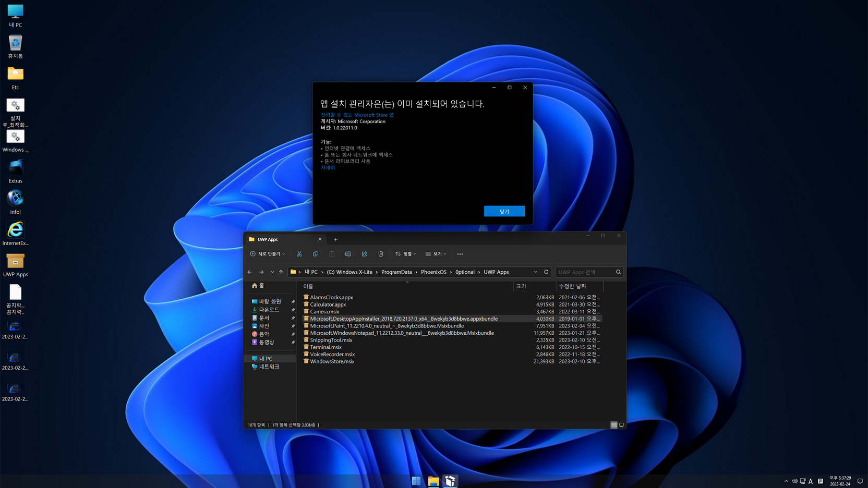Switch to details view icon in status bar

pyautogui.click(x=614, y=425)
